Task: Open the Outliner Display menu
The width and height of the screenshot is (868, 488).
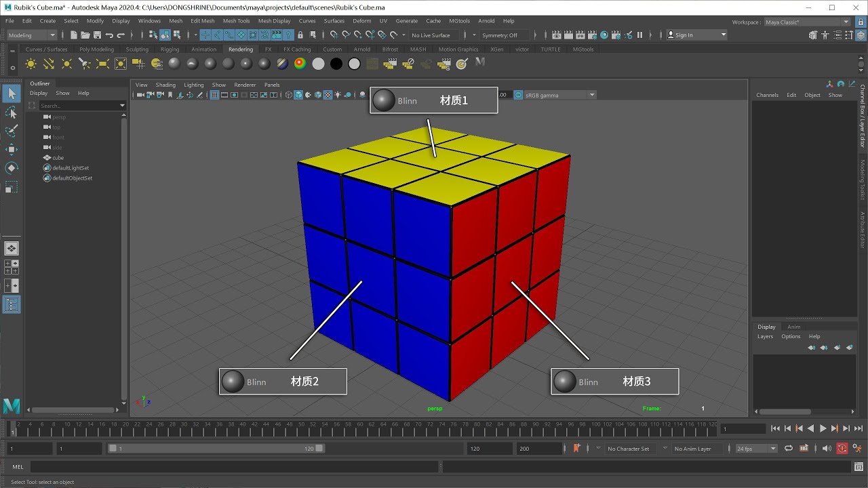Action: (39, 93)
